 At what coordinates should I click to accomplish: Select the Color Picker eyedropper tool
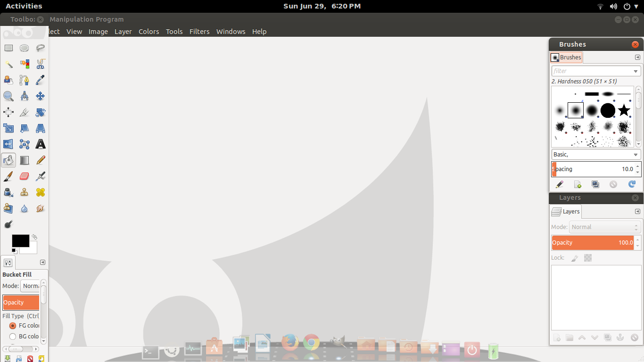tap(41, 80)
